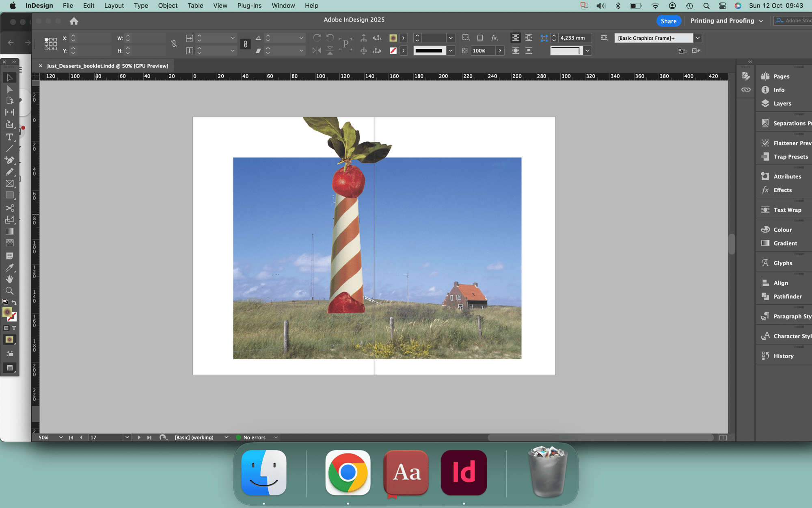The image size is (812, 508).
Task: Open the zoom level dropdown
Action: (61, 437)
